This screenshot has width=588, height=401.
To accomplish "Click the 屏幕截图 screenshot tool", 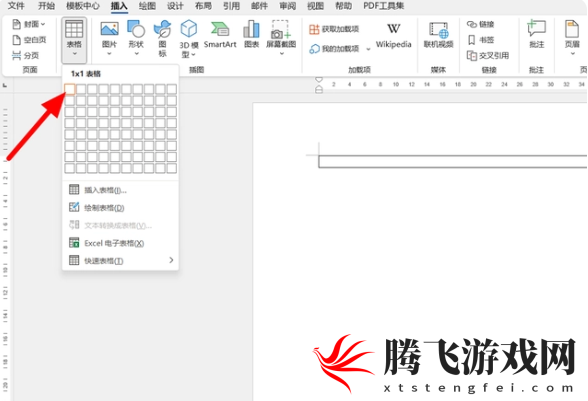I will [281, 38].
